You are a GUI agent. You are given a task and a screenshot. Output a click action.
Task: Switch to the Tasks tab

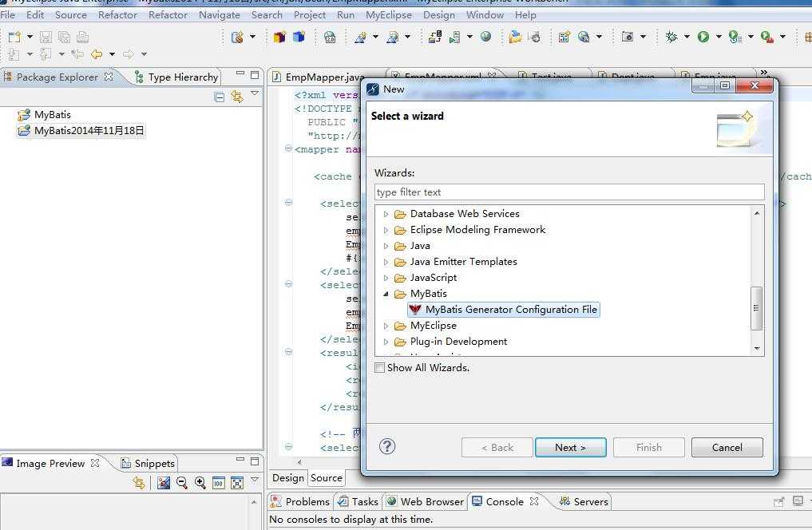pos(358,501)
